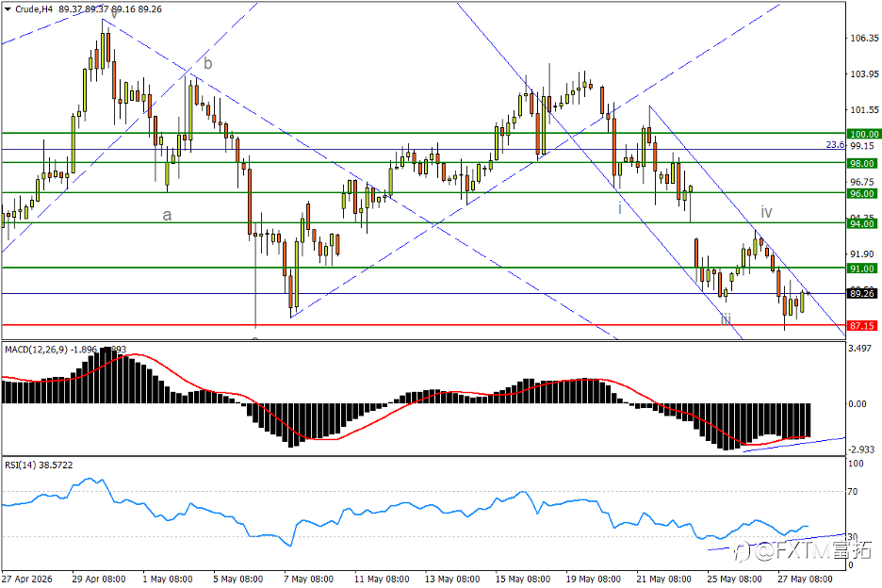The image size is (882, 588).
Task: Click the 106.35 price scale value
Action: tap(864, 39)
